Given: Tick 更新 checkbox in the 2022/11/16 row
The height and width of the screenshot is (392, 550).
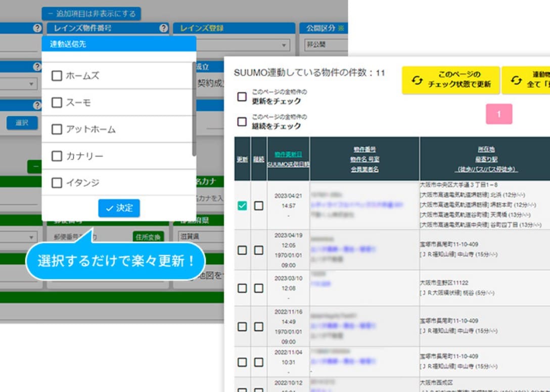Looking at the screenshot, I should (x=242, y=327).
